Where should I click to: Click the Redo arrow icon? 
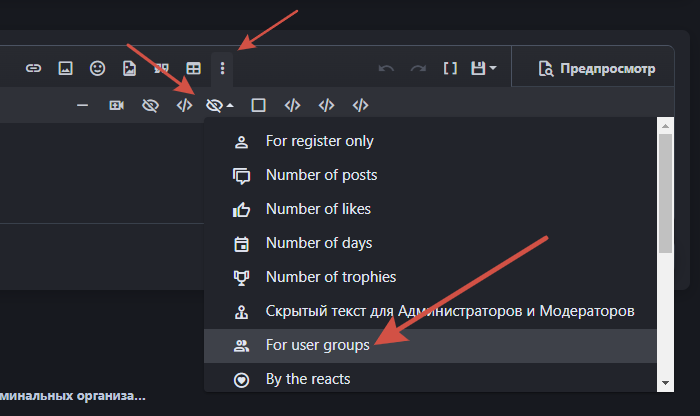pyautogui.click(x=418, y=69)
